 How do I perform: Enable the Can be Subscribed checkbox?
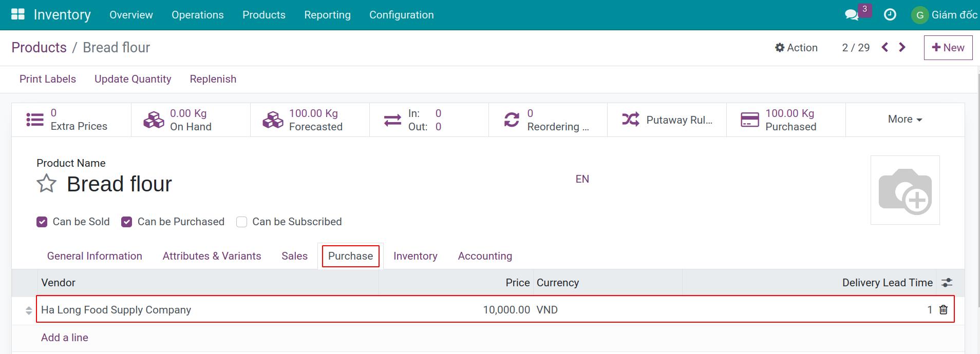click(x=241, y=222)
